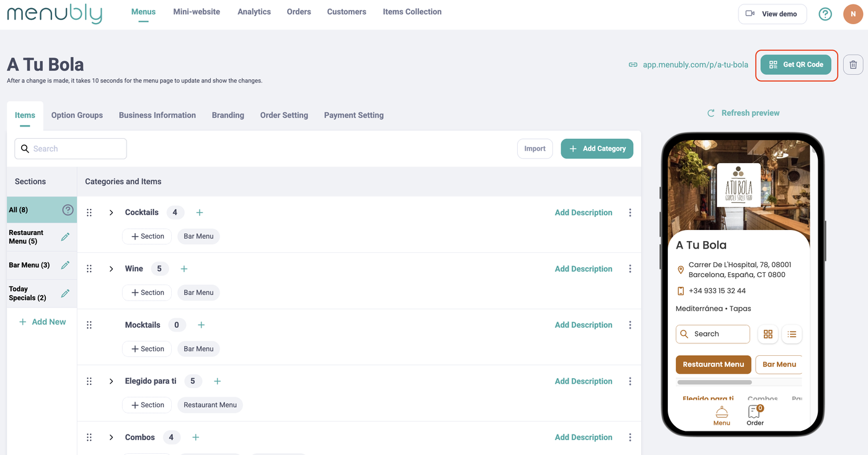Open Customers page
This screenshot has height=455, width=868.
pos(347,12)
